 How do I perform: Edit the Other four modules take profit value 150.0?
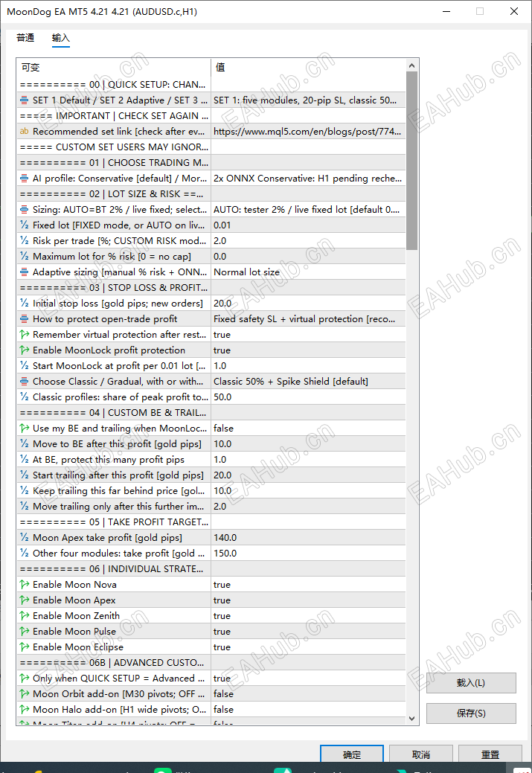point(308,553)
